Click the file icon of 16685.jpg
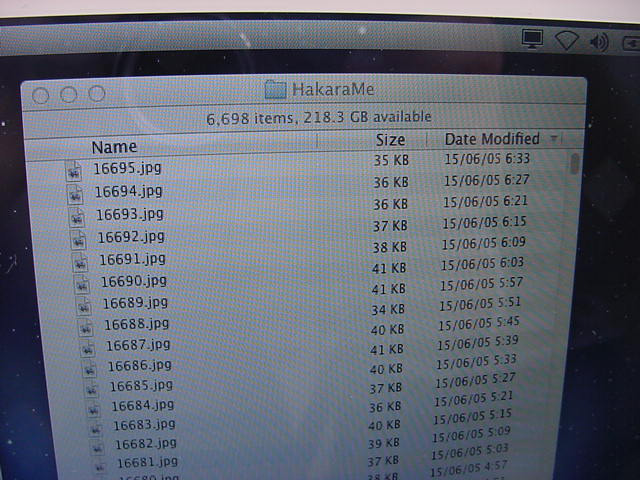640x480 pixels. tap(91, 388)
